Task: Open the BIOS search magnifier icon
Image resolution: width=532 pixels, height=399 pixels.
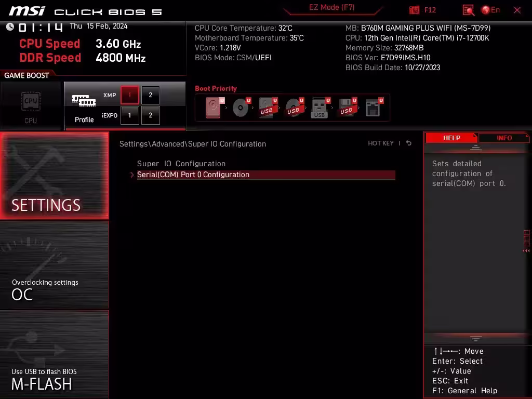Action: click(468, 10)
